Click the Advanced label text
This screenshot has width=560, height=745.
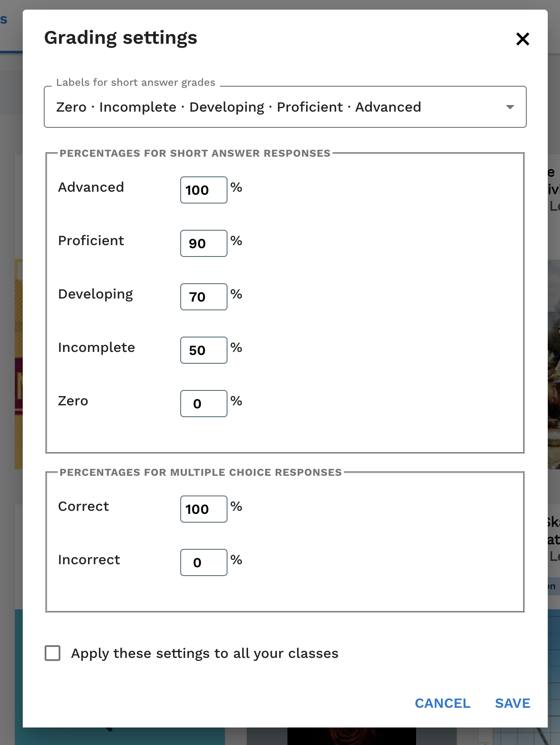(x=91, y=187)
